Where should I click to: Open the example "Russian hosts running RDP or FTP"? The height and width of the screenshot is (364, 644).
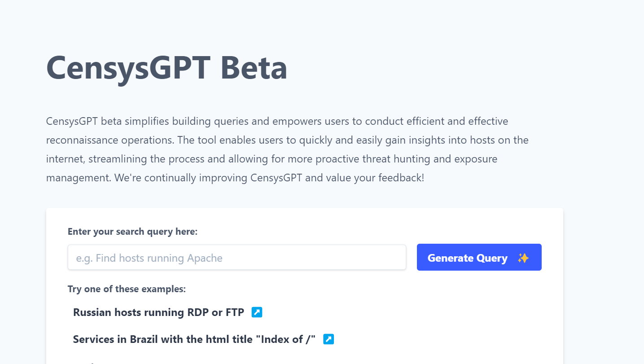coord(158,312)
